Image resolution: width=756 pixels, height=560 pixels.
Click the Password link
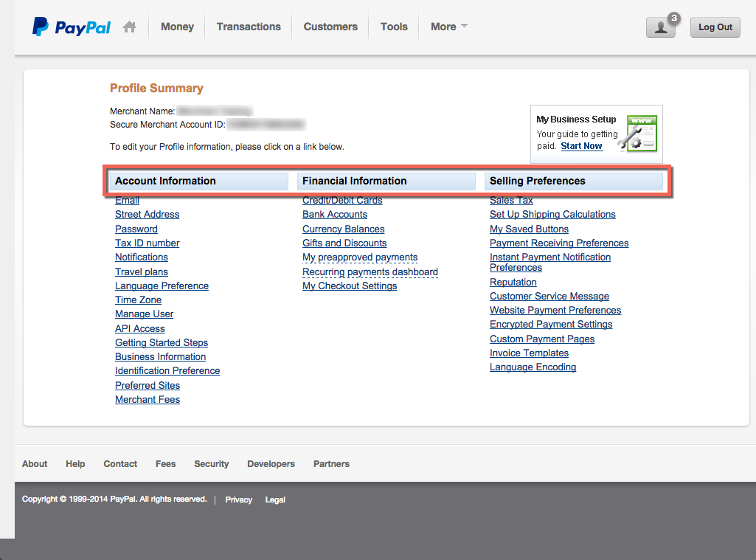(136, 229)
